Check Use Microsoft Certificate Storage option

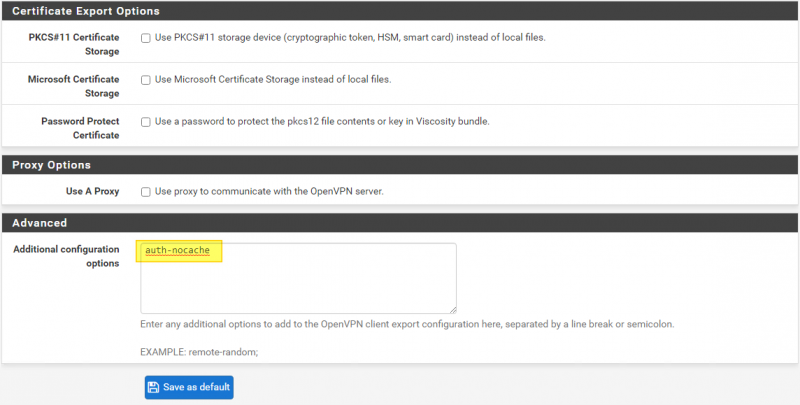pos(146,80)
